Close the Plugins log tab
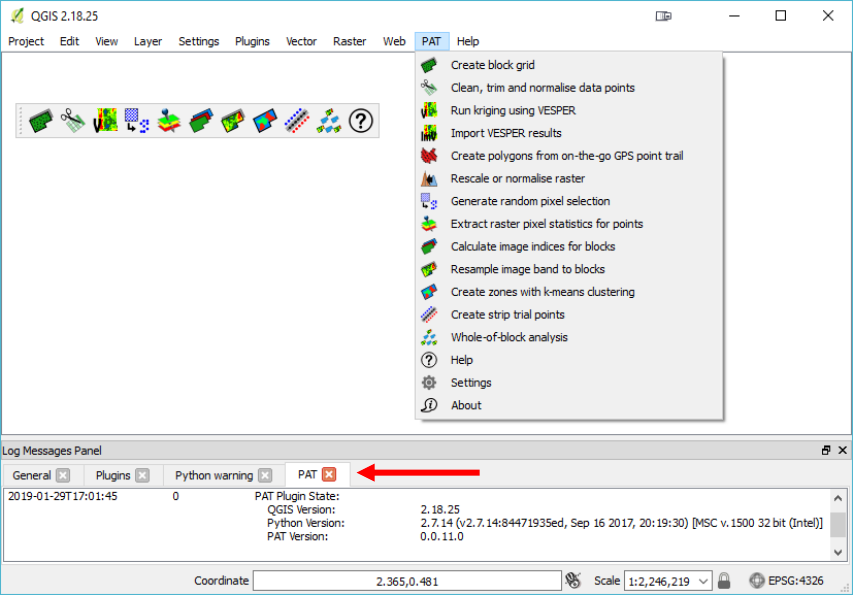The image size is (853, 595). click(143, 475)
